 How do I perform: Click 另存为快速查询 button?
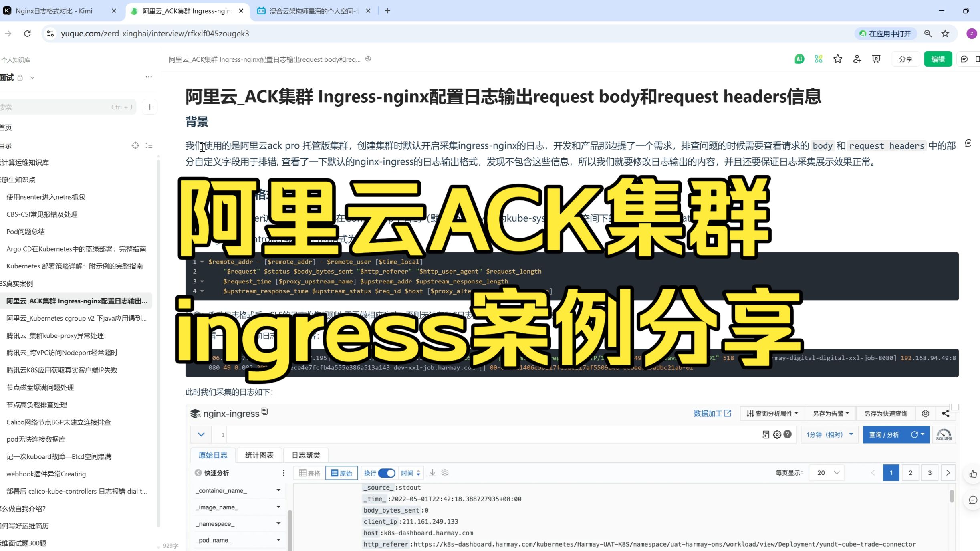885,414
